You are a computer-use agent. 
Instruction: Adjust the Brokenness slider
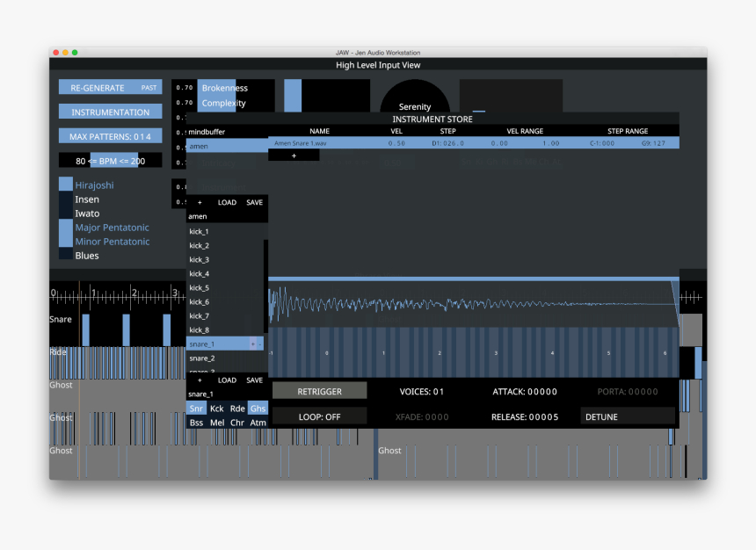[x=235, y=88]
